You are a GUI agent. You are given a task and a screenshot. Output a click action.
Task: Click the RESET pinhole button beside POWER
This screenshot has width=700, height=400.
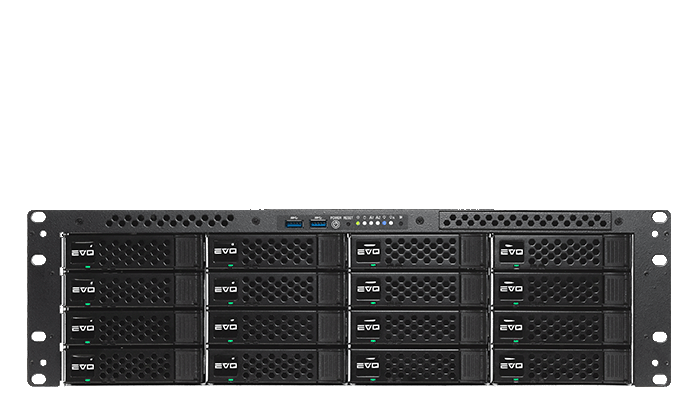(x=348, y=224)
